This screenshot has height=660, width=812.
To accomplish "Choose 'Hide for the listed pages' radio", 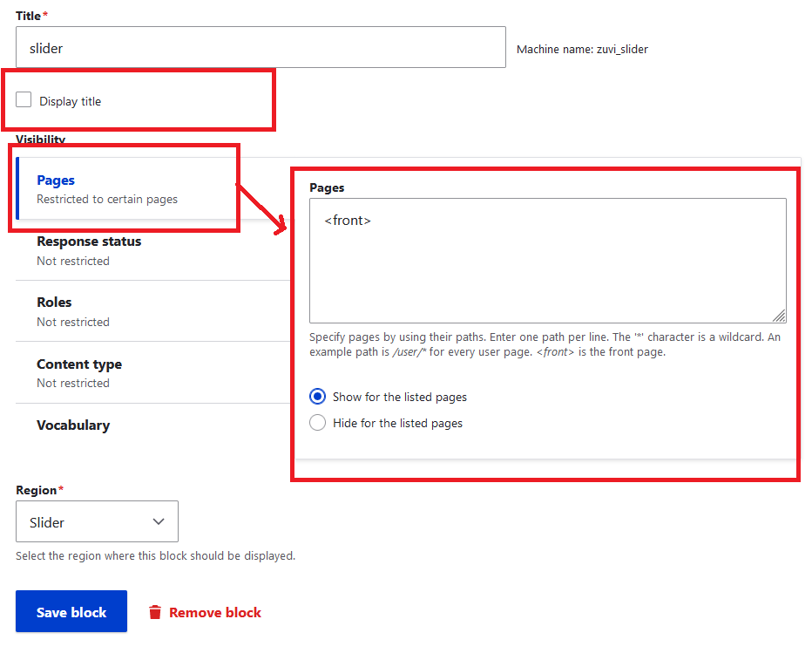I will [x=318, y=423].
